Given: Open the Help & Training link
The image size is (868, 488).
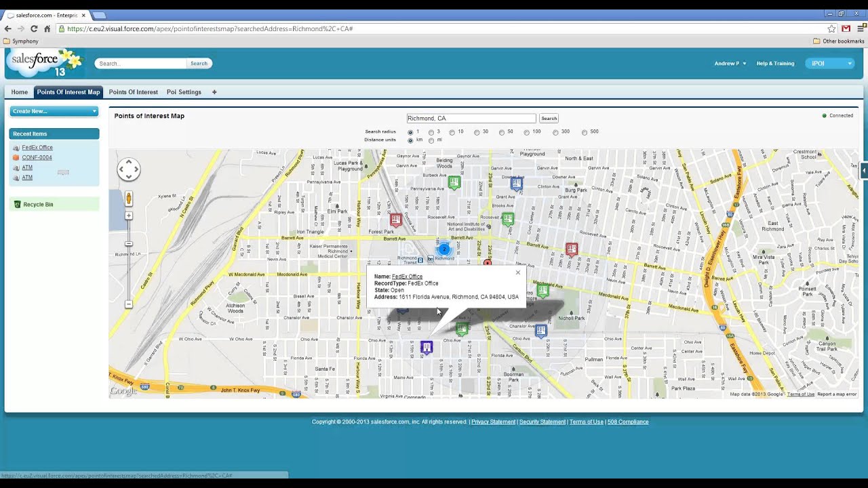Looking at the screenshot, I should [775, 63].
